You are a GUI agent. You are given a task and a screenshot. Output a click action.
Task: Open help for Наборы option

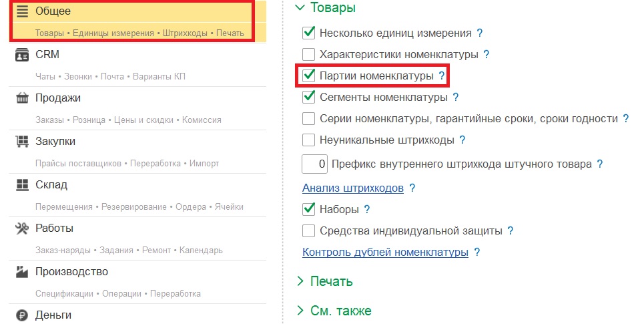point(367,209)
